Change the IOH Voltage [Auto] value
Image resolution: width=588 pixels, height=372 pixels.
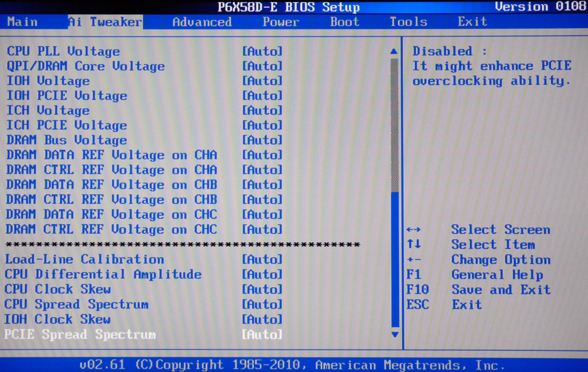click(263, 81)
